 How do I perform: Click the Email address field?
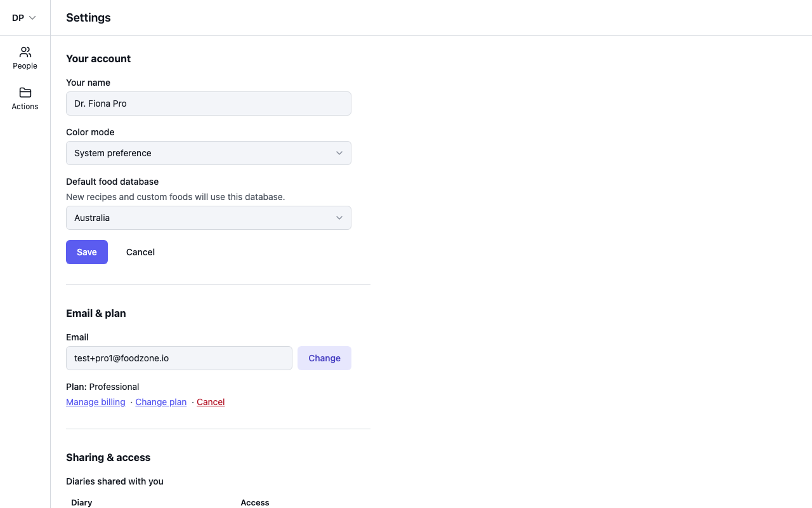(x=179, y=358)
